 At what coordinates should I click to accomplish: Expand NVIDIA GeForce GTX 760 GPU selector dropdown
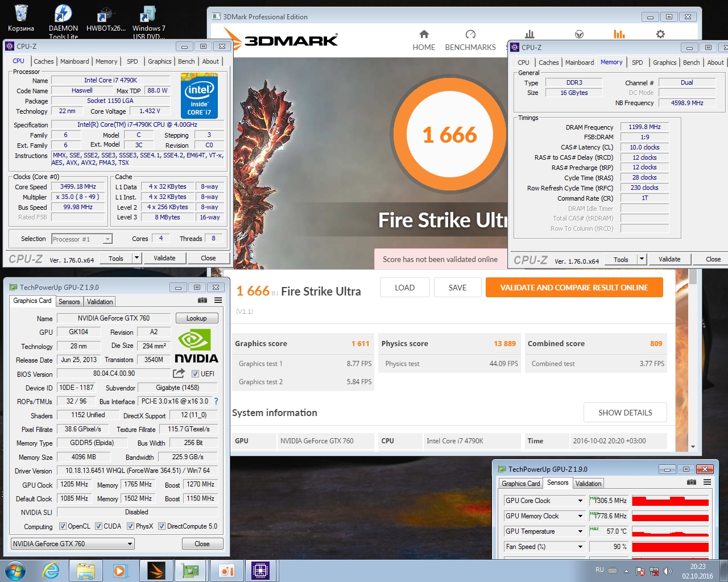(x=130, y=544)
